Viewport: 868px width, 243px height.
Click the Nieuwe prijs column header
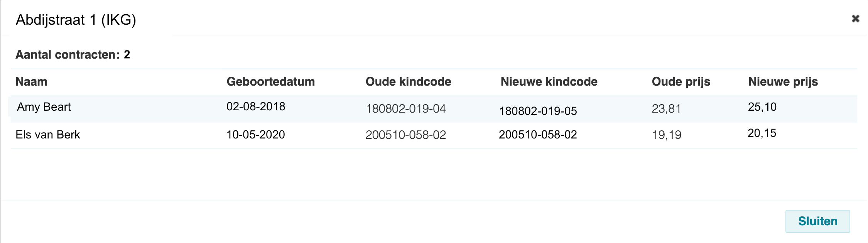783,81
